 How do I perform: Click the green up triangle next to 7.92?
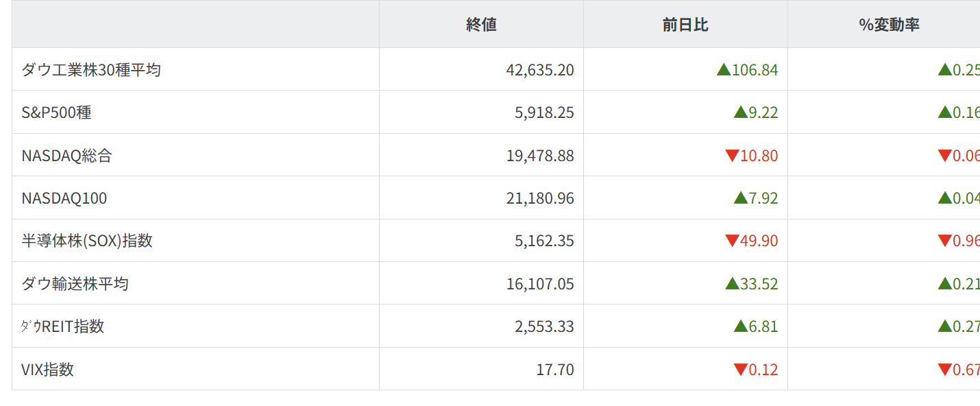tap(740, 198)
